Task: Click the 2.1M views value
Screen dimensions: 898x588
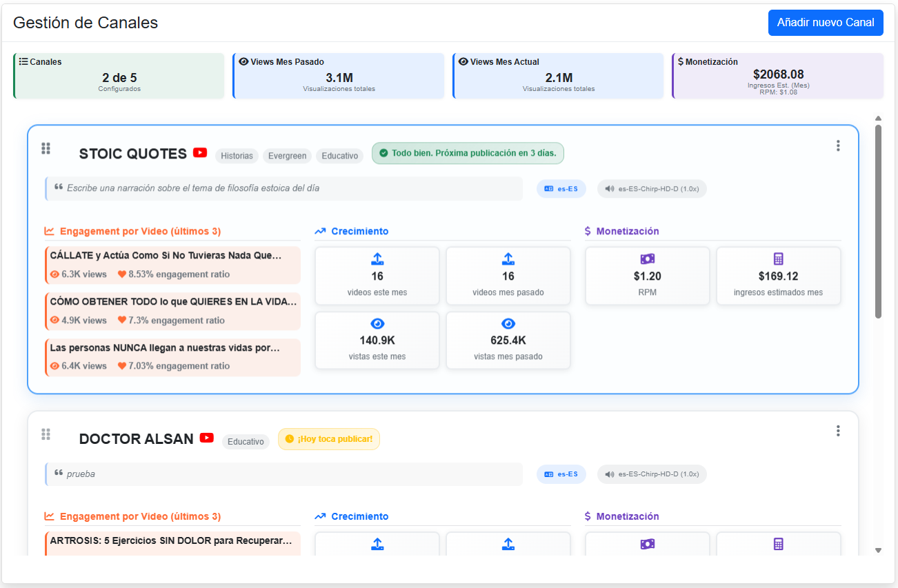Action: pyautogui.click(x=559, y=78)
